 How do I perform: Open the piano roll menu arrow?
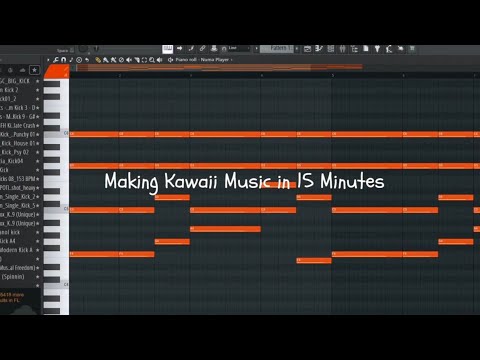click(x=48, y=60)
